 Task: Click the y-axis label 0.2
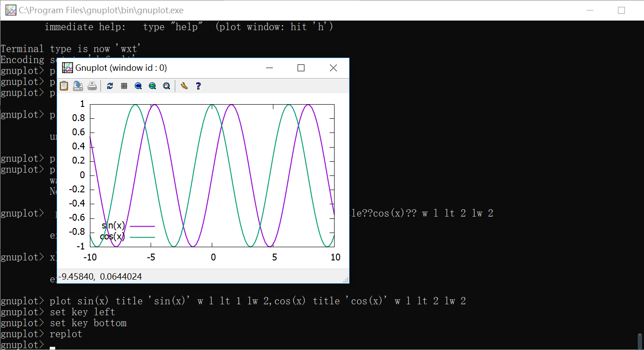(79, 161)
